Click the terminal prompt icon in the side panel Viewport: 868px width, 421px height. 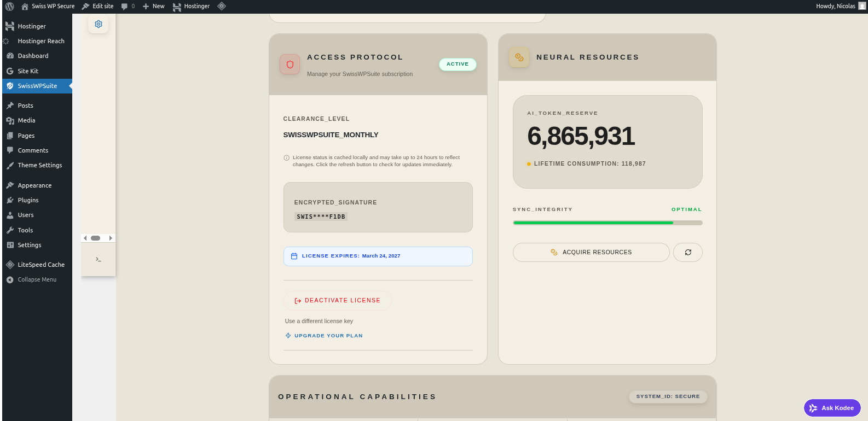click(x=99, y=259)
